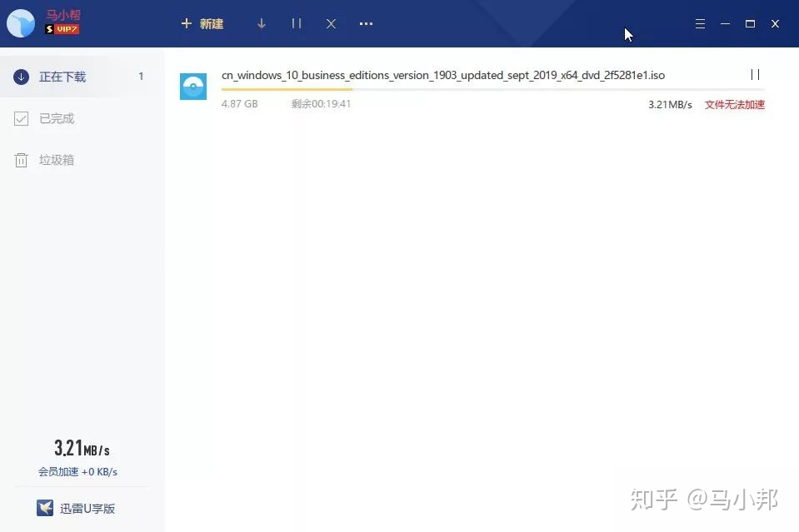Image resolution: width=799 pixels, height=532 pixels.
Task: Select the cn_windows_10 ISO file name
Action: coord(442,76)
